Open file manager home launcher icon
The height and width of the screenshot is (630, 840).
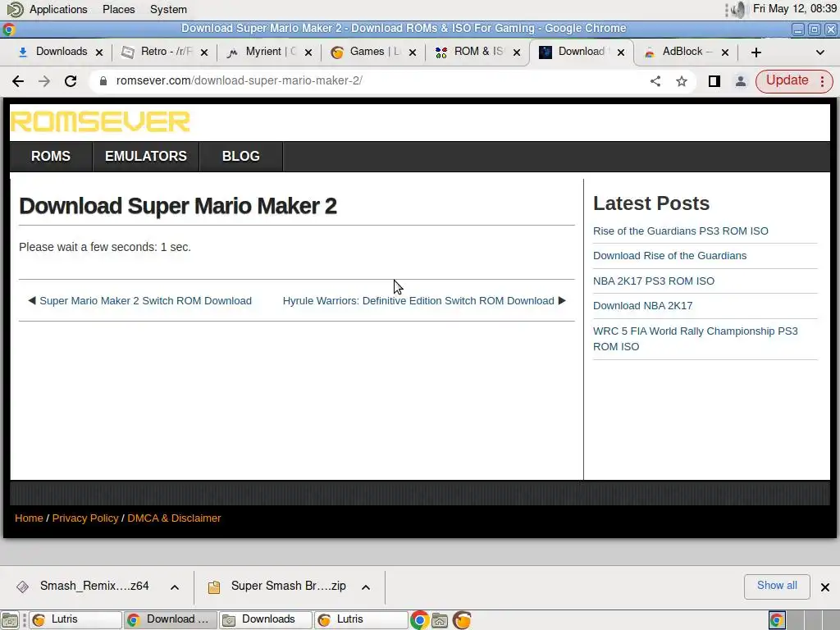click(x=440, y=620)
